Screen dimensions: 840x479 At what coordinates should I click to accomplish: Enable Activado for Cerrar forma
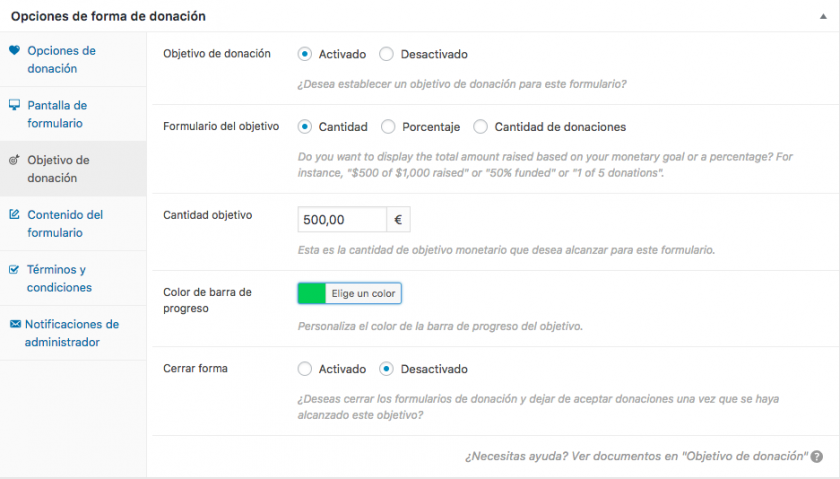tap(305, 369)
